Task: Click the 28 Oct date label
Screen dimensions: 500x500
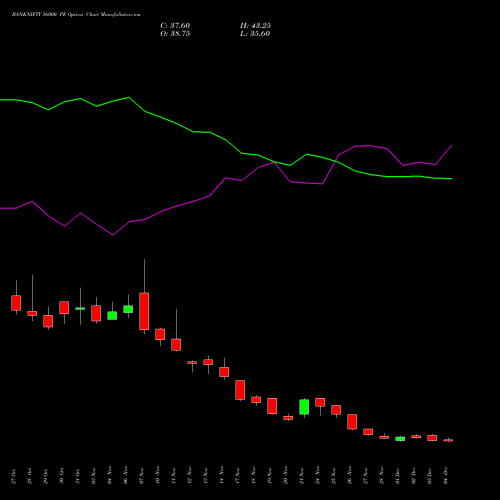Action: click(30, 476)
